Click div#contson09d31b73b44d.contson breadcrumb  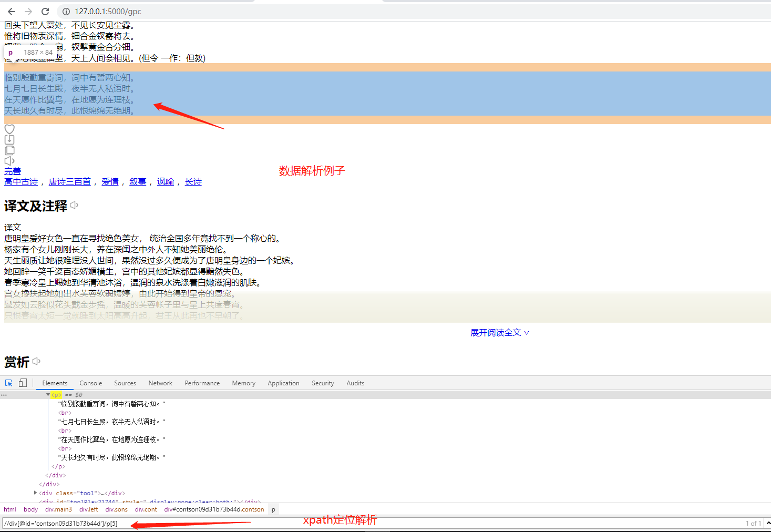click(214, 509)
